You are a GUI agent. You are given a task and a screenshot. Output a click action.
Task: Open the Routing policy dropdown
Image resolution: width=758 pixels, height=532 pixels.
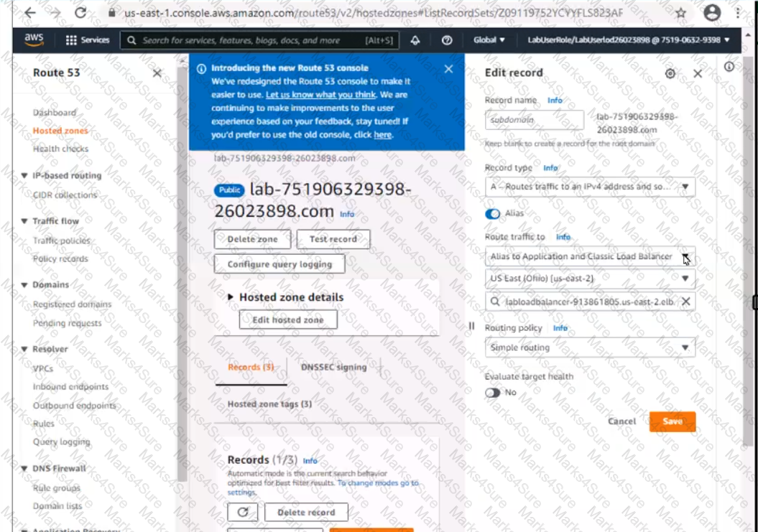coord(589,347)
